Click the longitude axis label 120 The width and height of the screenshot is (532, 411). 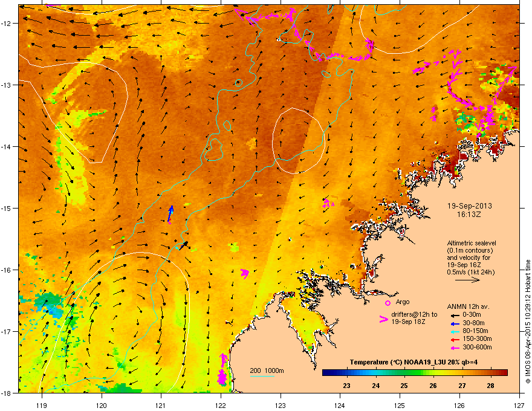[x=102, y=405]
